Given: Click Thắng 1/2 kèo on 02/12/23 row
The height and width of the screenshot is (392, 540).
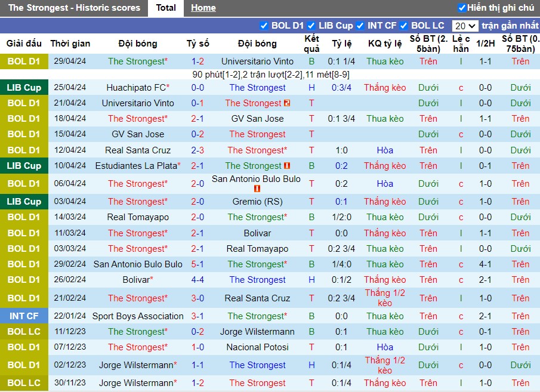Looking at the screenshot, I should pyautogui.click(x=385, y=366).
